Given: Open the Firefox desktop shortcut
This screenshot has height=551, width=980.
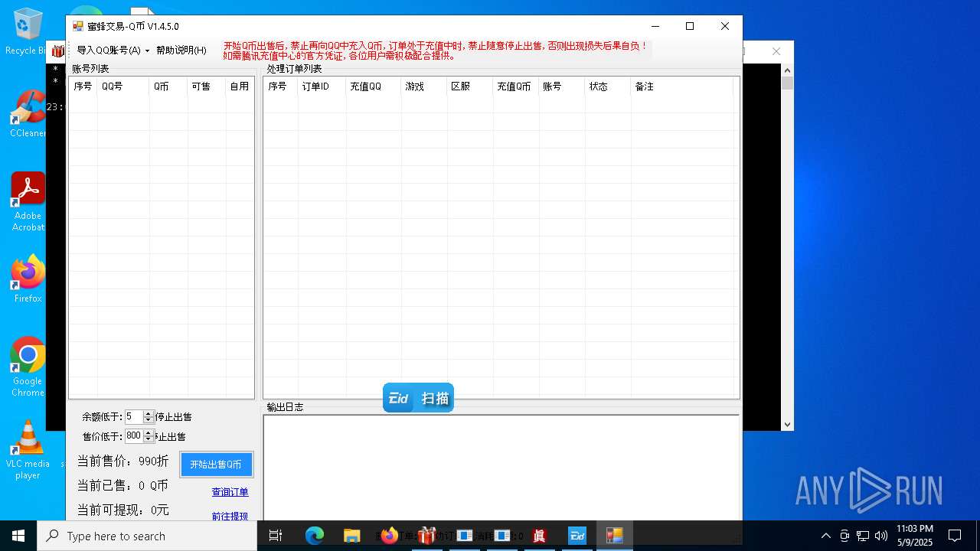Looking at the screenshot, I should [28, 279].
